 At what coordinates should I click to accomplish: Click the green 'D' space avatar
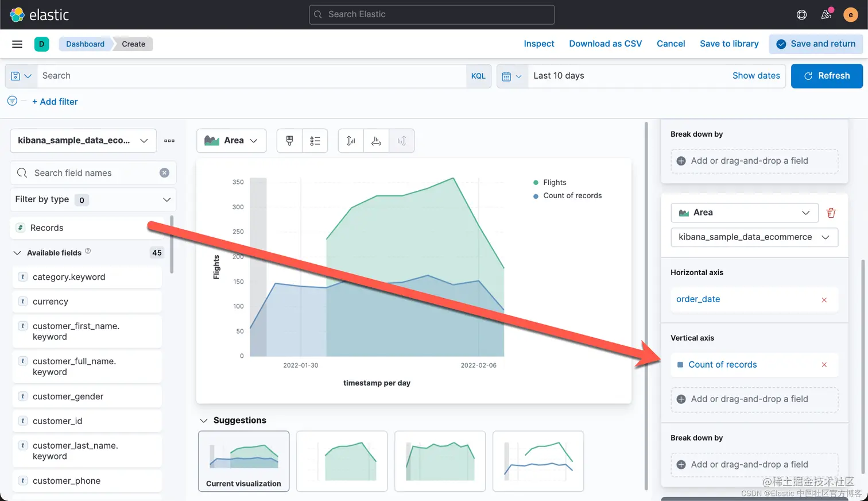pos(41,44)
